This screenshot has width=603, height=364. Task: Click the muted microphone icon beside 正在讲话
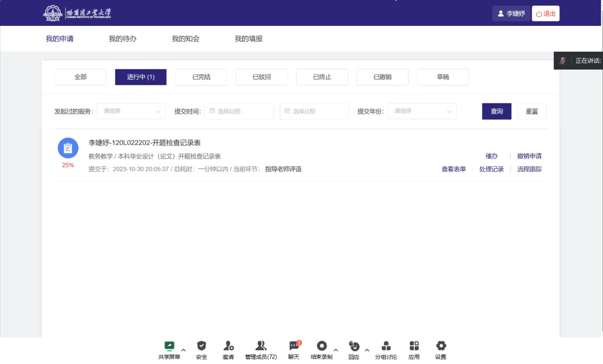(x=562, y=61)
